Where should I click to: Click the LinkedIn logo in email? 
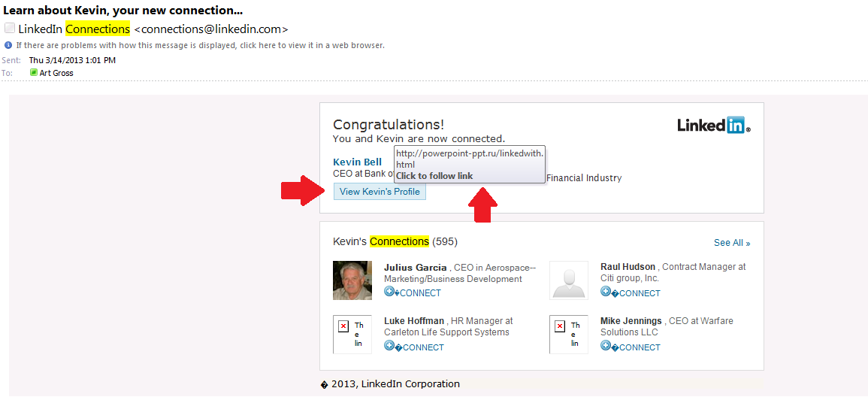[x=713, y=126]
